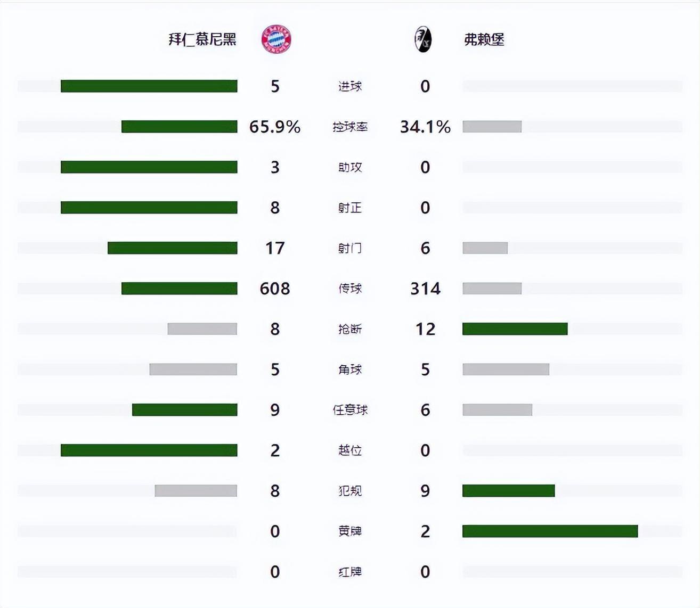Click Bayern's green goals bar
Viewport: 700px width, 608px height.
pyautogui.click(x=149, y=86)
